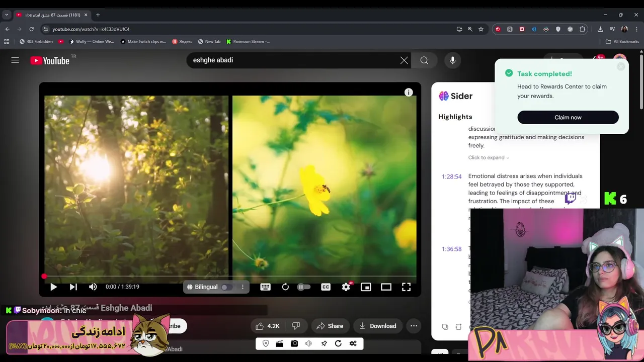Click the clapperboard icon in floating toolbar
644x362 pixels.
(280, 343)
